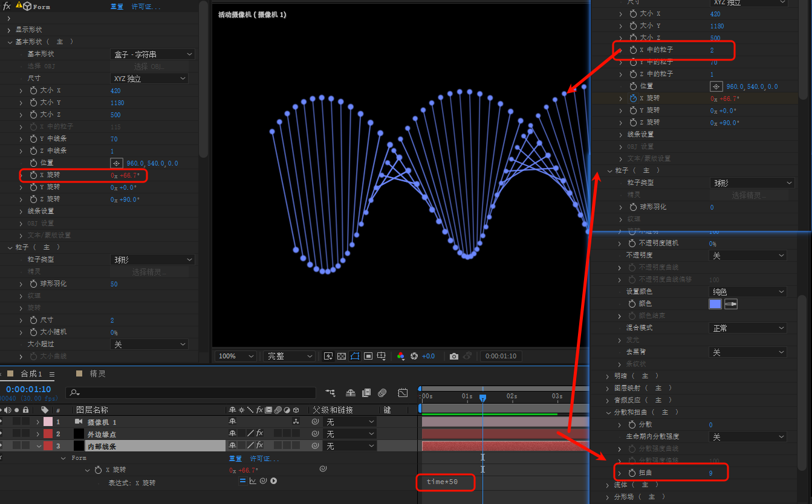
Task: Click the 图层名称 column header
Action: [x=92, y=410]
